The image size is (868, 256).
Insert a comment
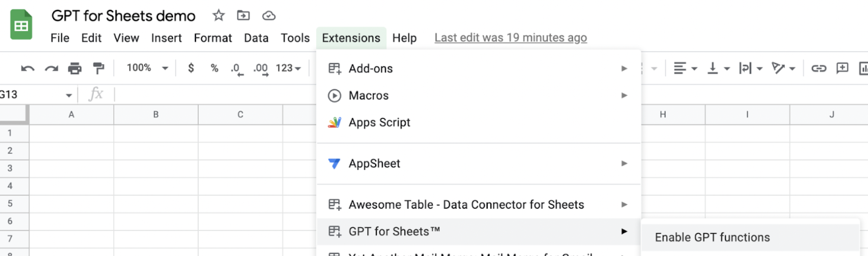point(842,68)
